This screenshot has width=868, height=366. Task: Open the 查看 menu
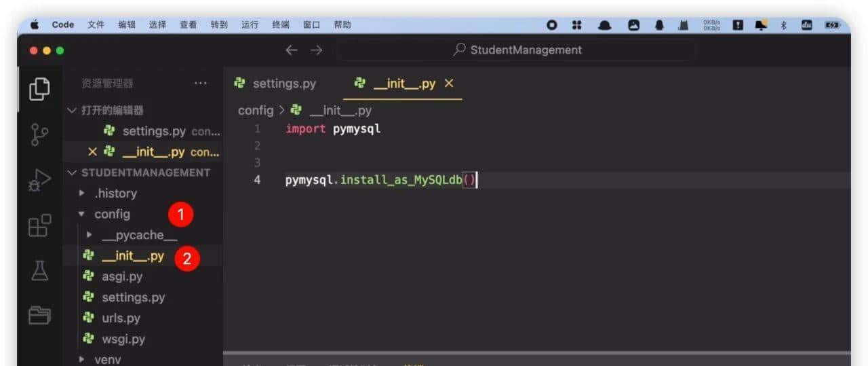[189, 24]
